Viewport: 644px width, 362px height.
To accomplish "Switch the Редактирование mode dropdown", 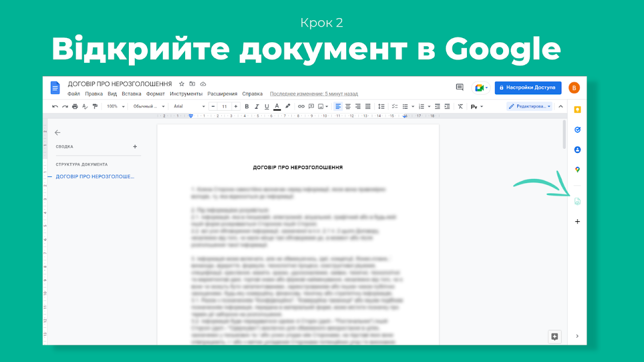I will (x=529, y=107).
